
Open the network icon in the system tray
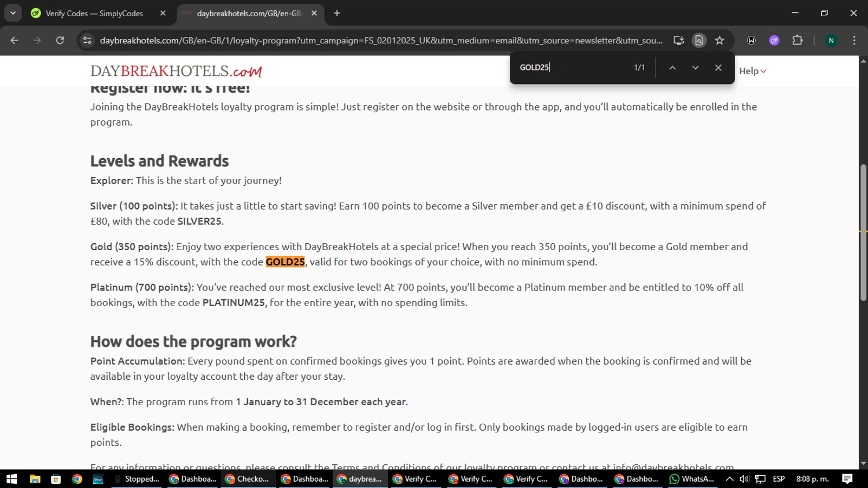(x=760, y=479)
